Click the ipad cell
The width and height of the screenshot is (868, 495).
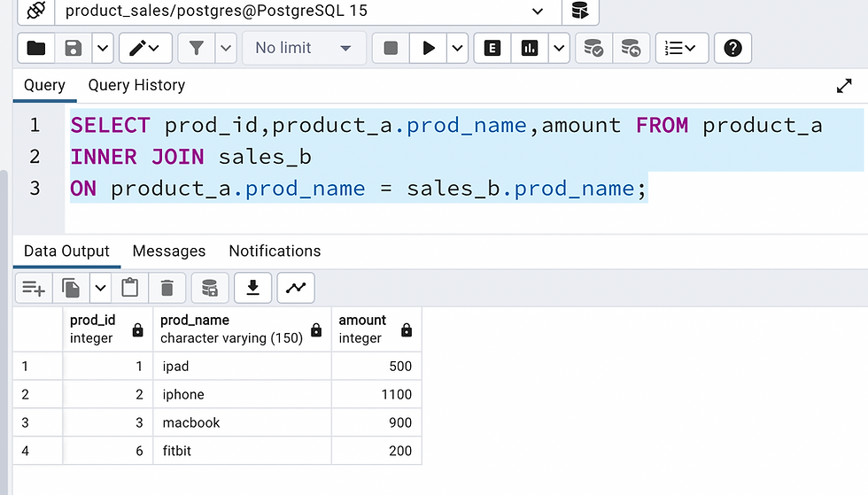(x=243, y=367)
